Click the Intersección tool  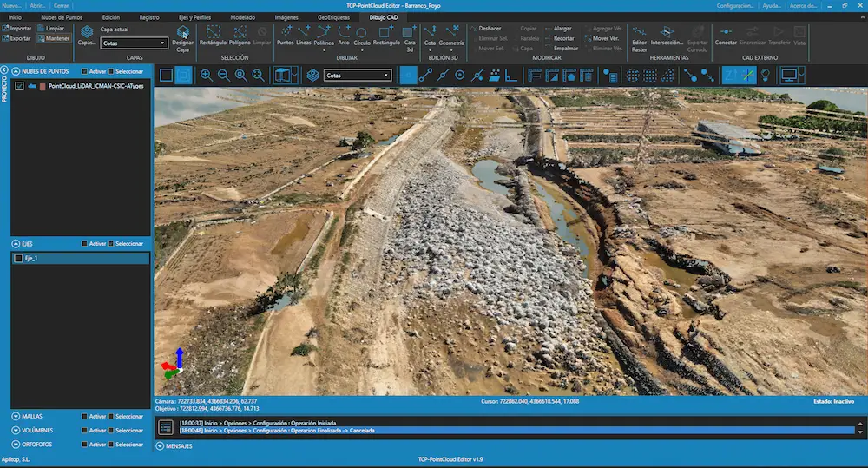[x=667, y=36]
